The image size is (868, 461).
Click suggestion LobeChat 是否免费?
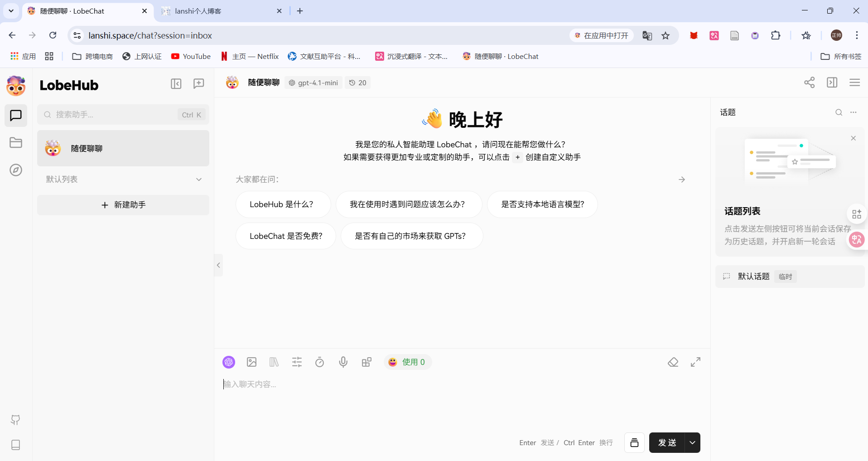(286, 236)
